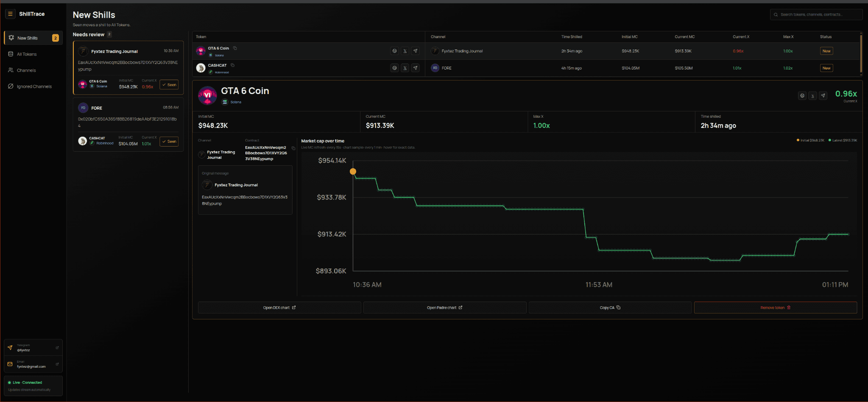Viewport: 868px width, 402px height.
Task: Open DEX icon in GTA 6 Coin detail header
Action: click(x=802, y=96)
